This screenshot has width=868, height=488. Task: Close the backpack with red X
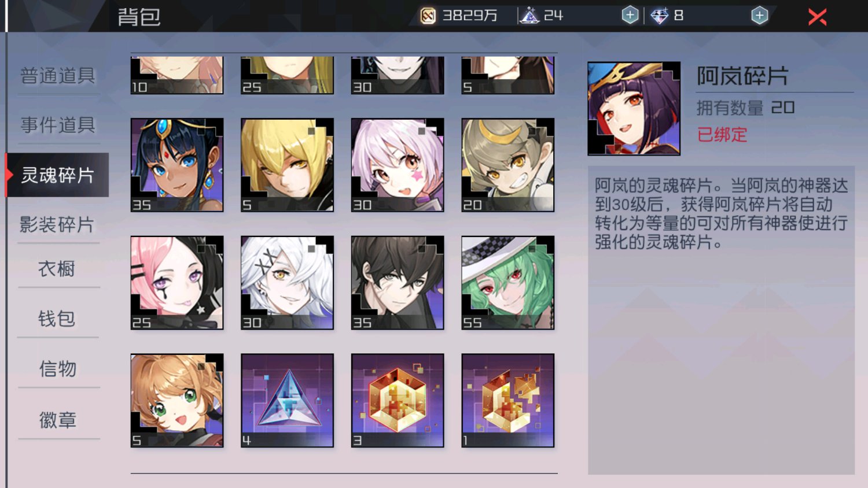pos(817,17)
